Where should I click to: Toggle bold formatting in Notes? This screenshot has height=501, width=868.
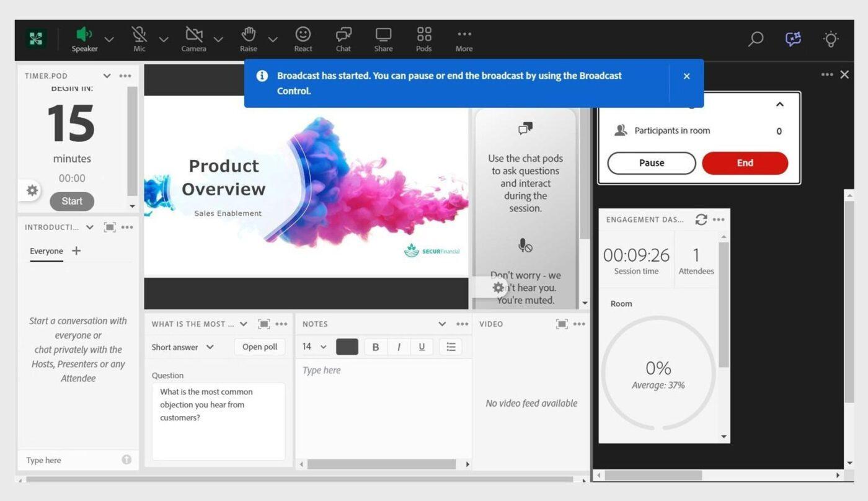[376, 347]
